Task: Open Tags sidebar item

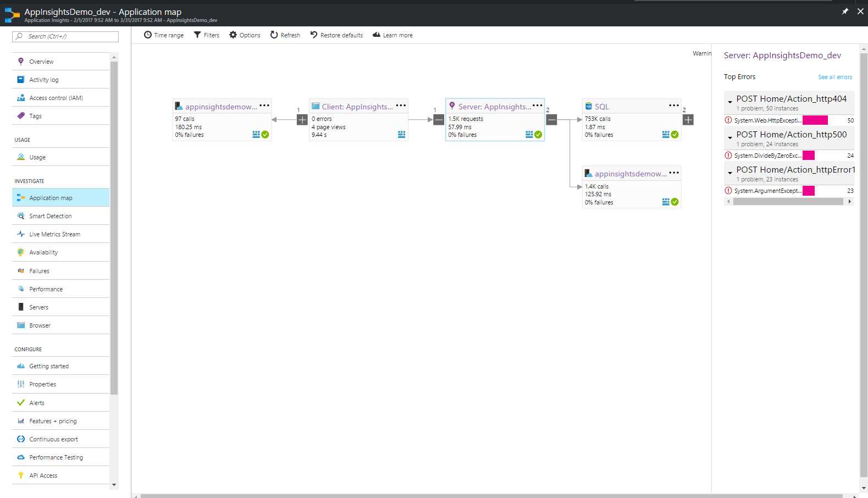Action: coord(60,116)
